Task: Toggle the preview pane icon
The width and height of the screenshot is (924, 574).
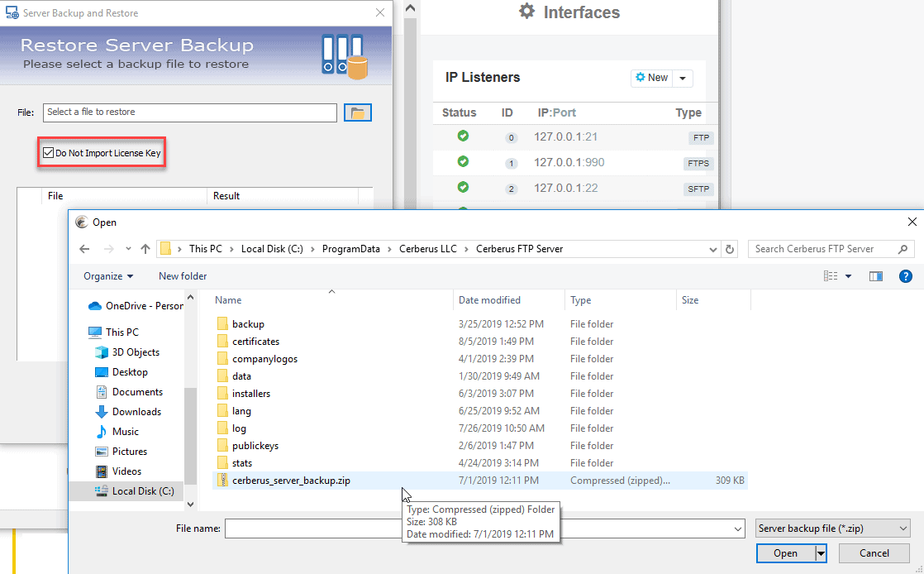Action: tap(876, 276)
